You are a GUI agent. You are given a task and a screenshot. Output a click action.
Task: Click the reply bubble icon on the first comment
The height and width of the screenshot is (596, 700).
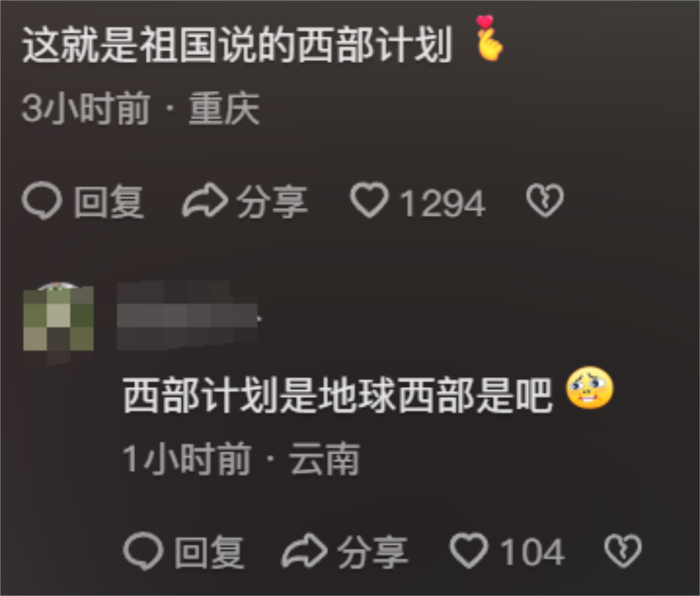[41, 201]
